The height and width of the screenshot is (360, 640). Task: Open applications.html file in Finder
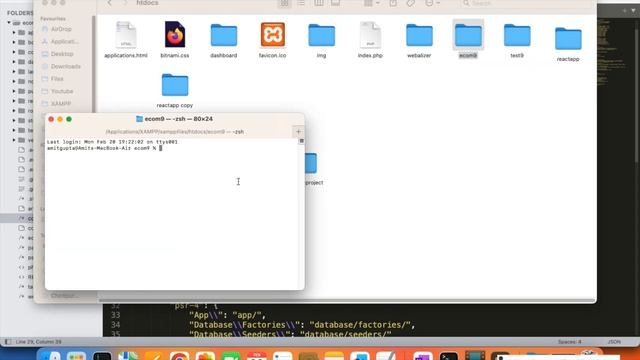[x=126, y=39]
